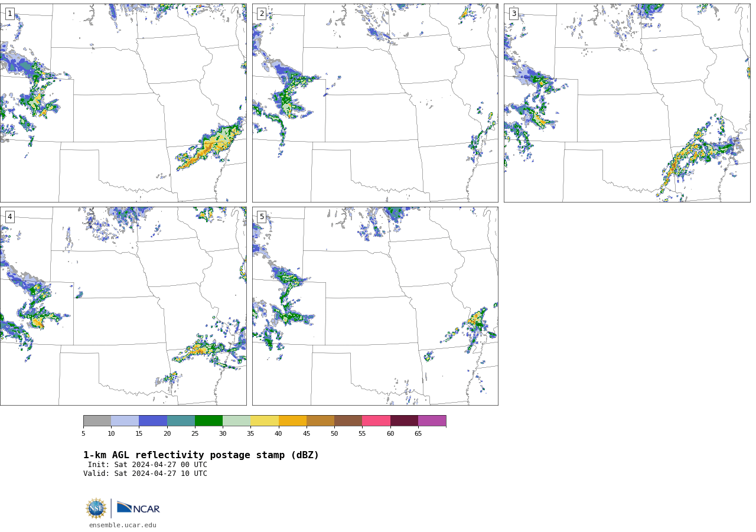Click the 'Valid: Sat 2024-04-27 10 UTC' line
Screen dimensions: 756x532
[145, 474]
